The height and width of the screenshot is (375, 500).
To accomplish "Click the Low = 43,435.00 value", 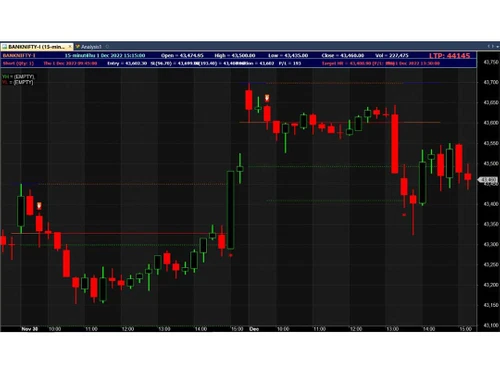I will 288,55.
